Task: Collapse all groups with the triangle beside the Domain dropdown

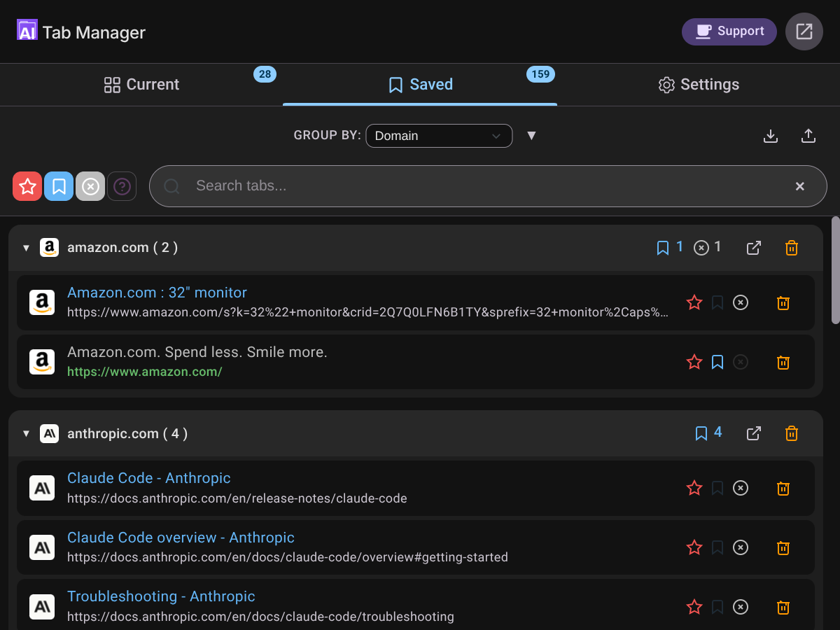Action: 531,136
